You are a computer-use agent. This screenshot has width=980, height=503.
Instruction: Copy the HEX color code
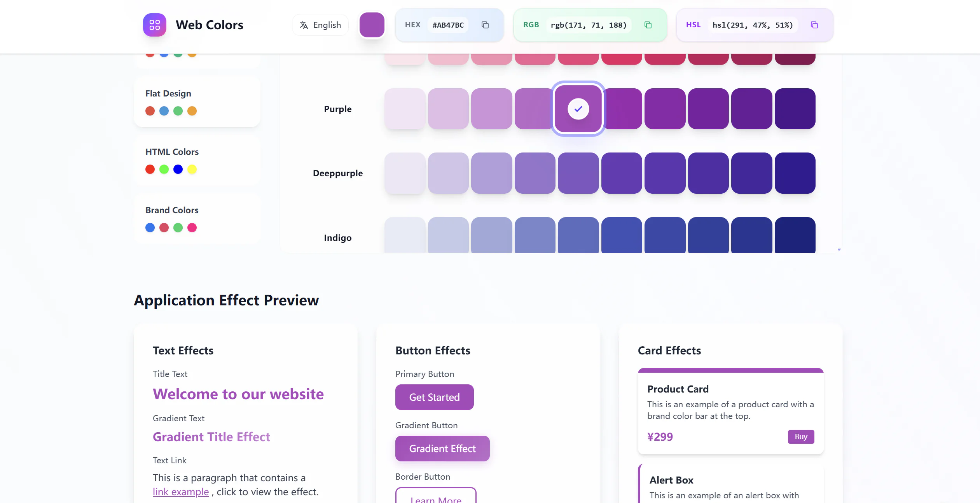(485, 25)
